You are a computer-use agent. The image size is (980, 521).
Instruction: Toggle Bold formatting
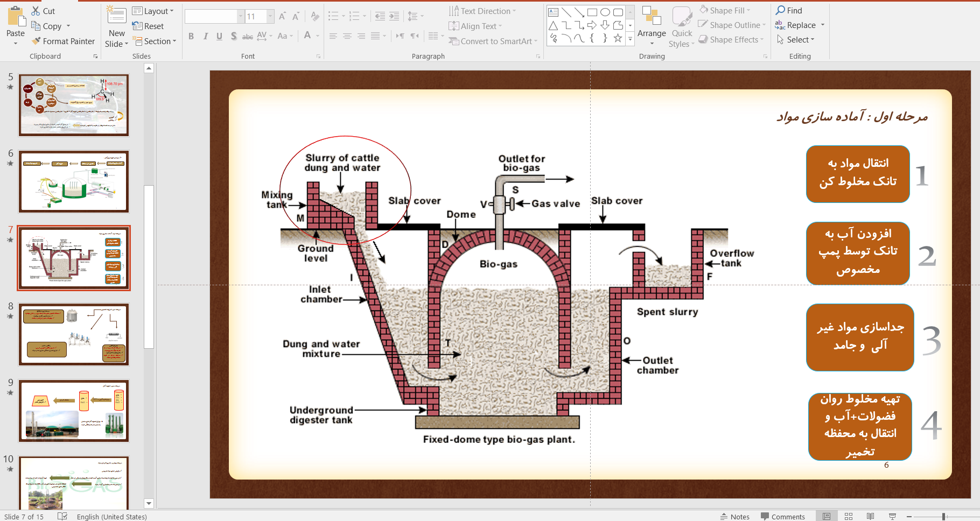pyautogui.click(x=191, y=36)
